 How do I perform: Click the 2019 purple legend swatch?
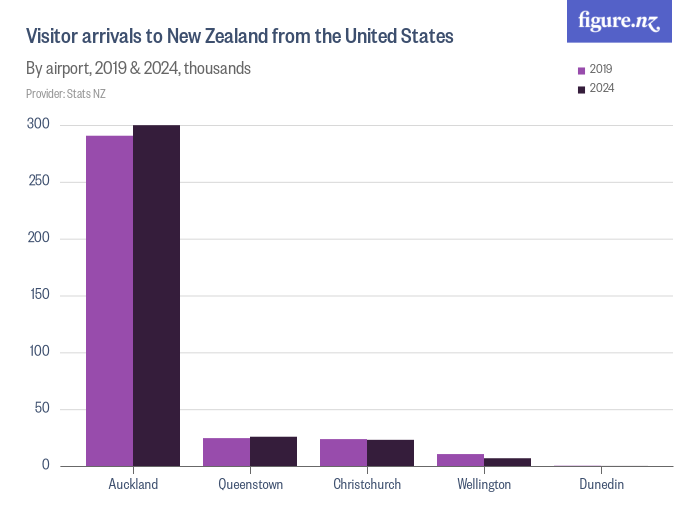click(x=581, y=70)
